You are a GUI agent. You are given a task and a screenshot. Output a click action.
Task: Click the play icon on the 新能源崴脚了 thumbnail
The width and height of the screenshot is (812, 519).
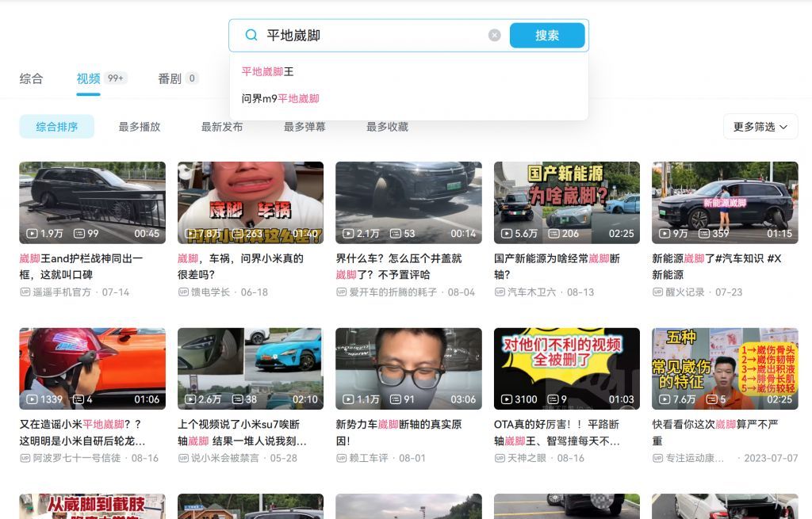tap(666, 234)
